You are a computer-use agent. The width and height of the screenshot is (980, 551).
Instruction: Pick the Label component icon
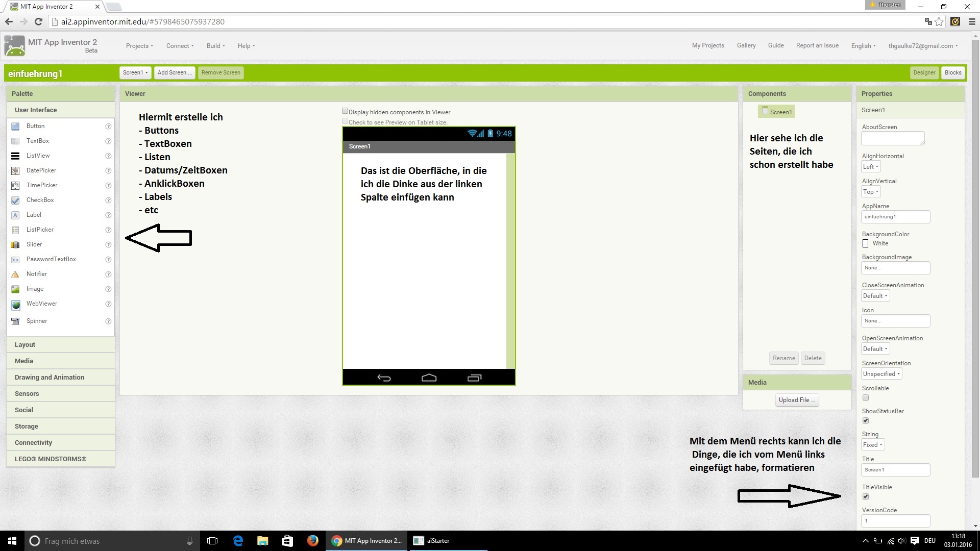click(x=15, y=215)
